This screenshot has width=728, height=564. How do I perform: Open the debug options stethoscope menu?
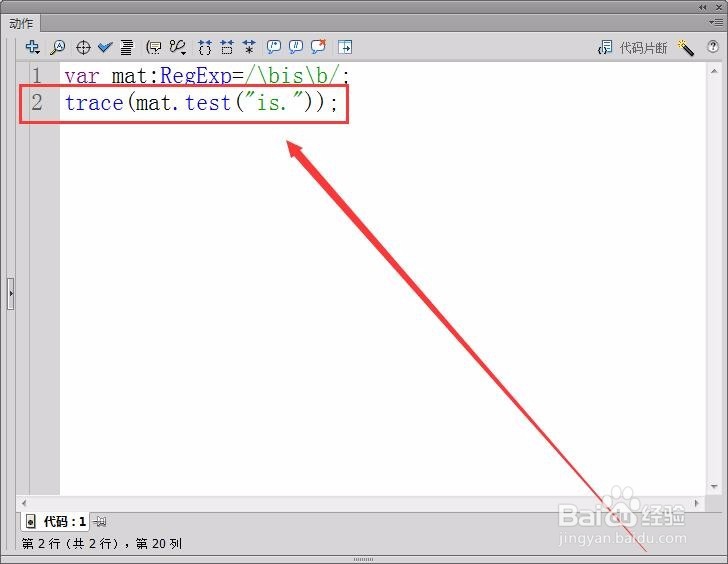(178, 47)
